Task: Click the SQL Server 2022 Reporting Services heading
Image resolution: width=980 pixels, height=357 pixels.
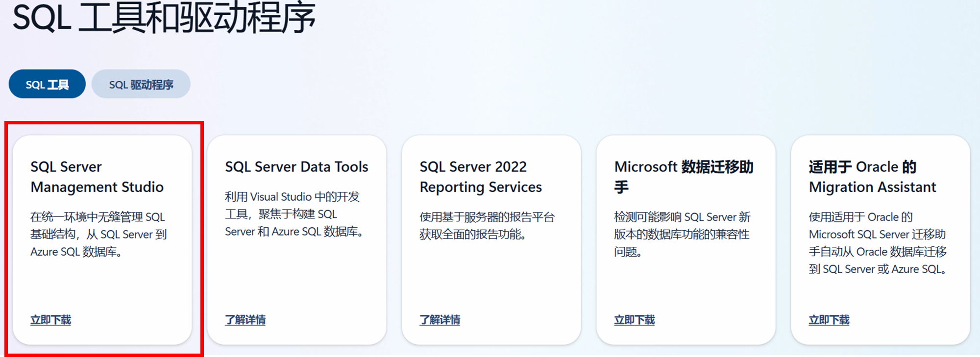Action: tap(481, 177)
